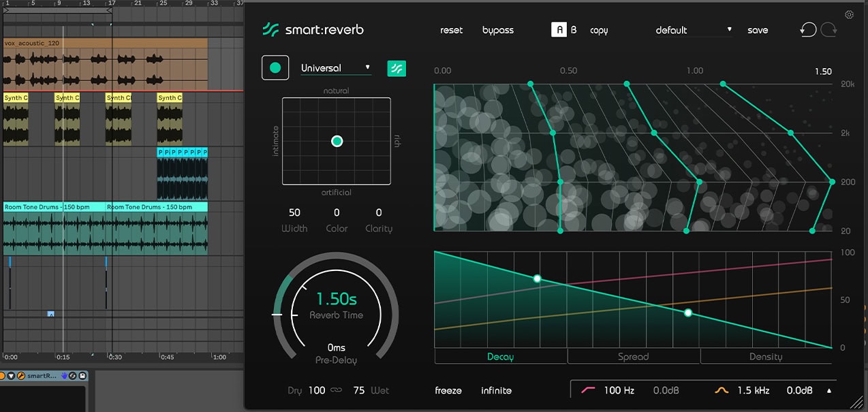Image resolution: width=868 pixels, height=412 pixels.
Task: Click the undo arrow icon
Action: [x=808, y=30]
